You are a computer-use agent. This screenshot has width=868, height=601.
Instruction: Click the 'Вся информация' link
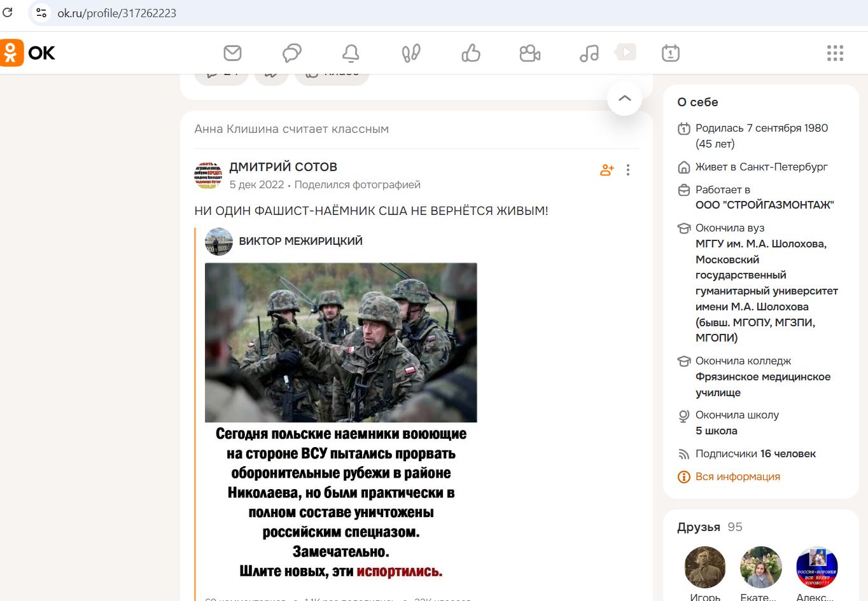point(737,477)
